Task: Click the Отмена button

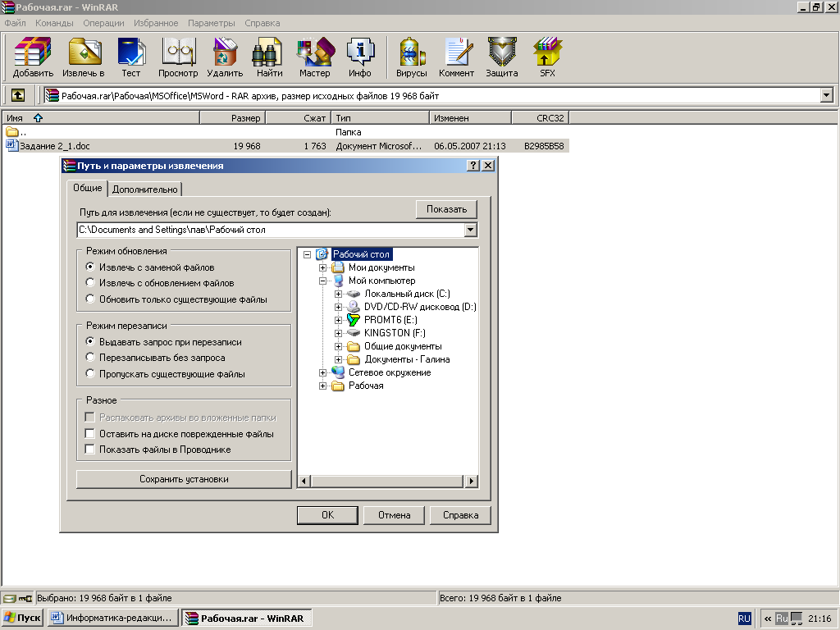Action: pos(394,515)
